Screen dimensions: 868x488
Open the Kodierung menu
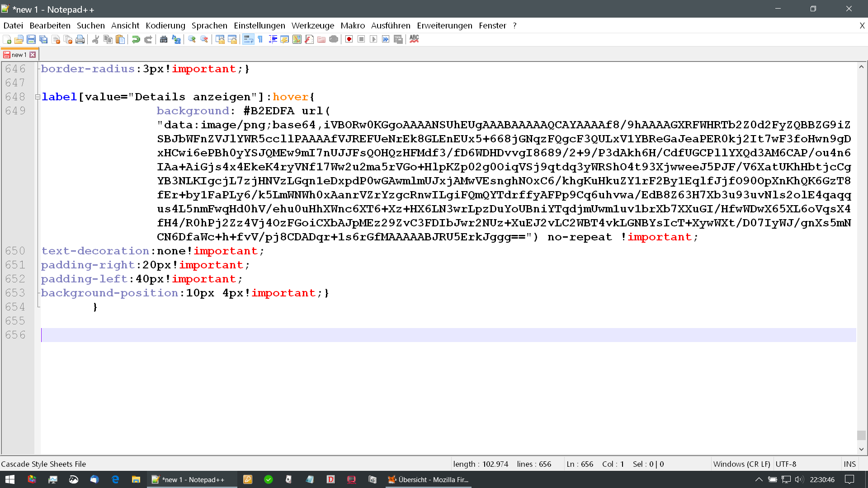165,26
